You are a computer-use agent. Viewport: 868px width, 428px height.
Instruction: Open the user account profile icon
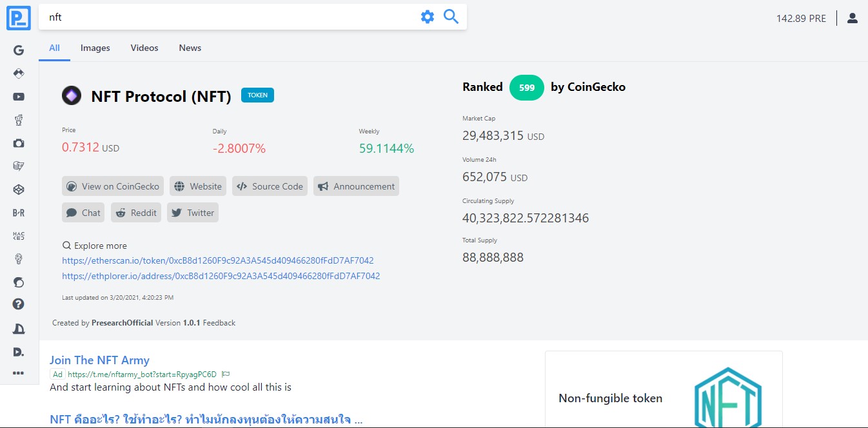[853, 18]
